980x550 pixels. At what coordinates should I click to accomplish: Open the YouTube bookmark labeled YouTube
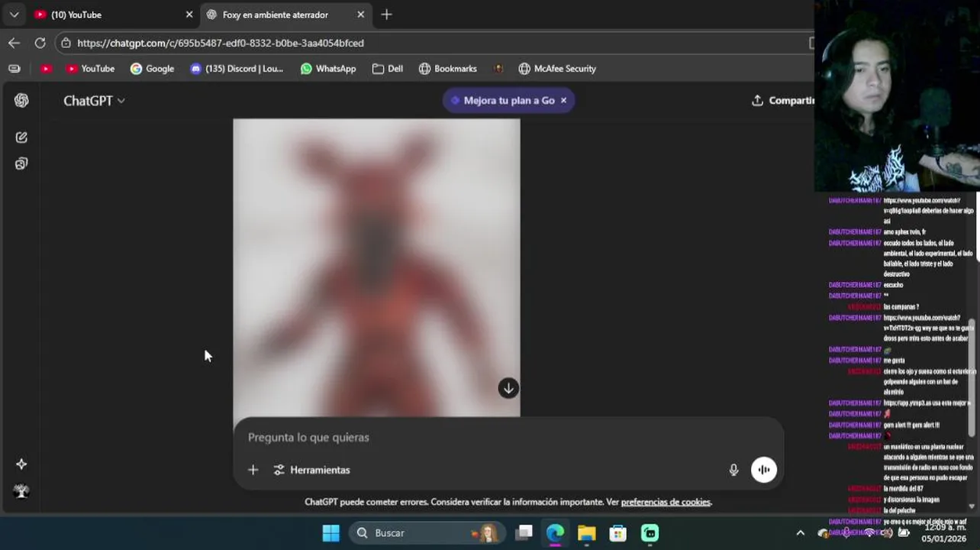click(x=90, y=69)
